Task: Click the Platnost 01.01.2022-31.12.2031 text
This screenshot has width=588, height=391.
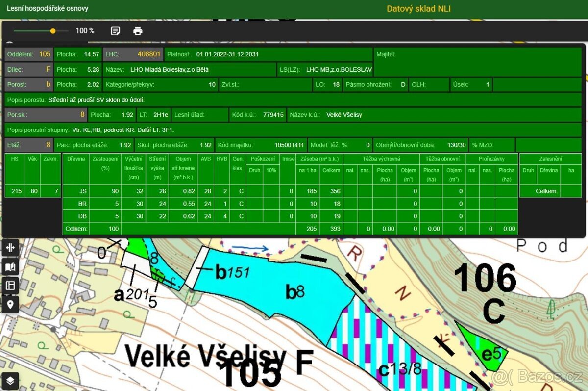Action: pyautogui.click(x=213, y=54)
